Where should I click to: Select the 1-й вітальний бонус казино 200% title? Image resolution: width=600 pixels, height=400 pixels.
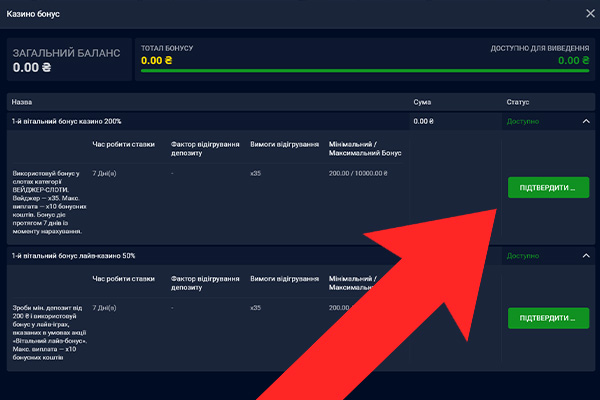pos(67,121)
